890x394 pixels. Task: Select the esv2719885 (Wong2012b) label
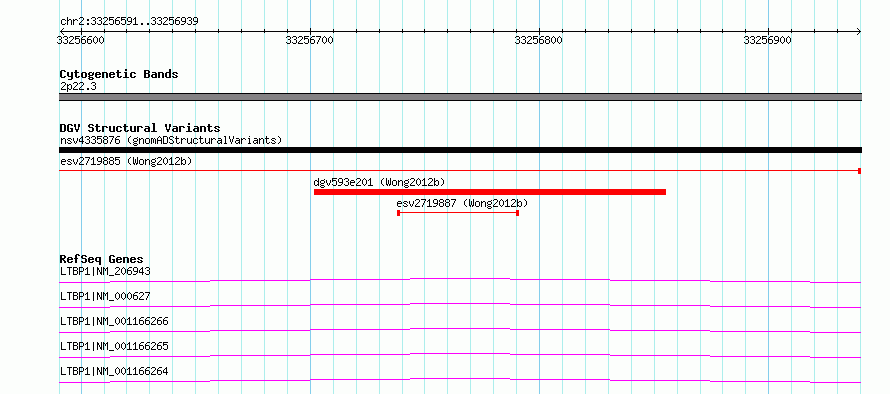tap(126, 161)
